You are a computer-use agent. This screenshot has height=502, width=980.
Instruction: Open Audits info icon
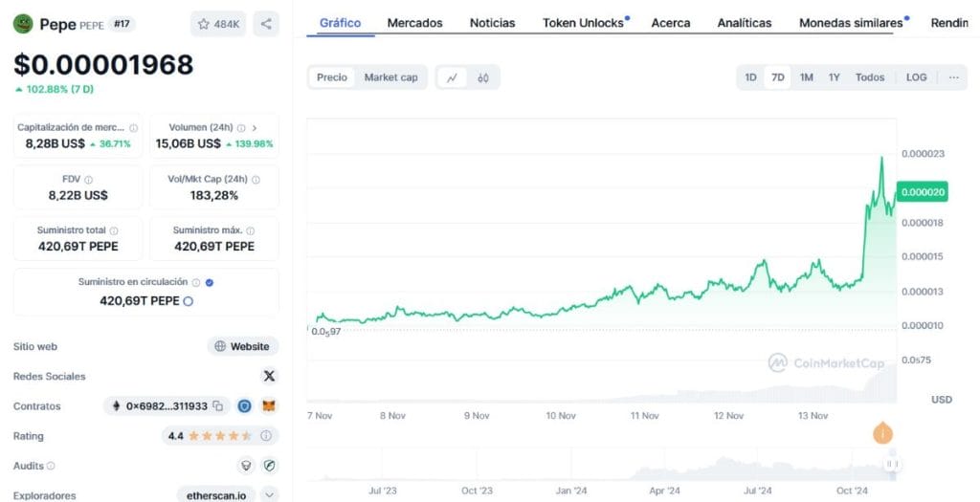(x=51, y=466)
